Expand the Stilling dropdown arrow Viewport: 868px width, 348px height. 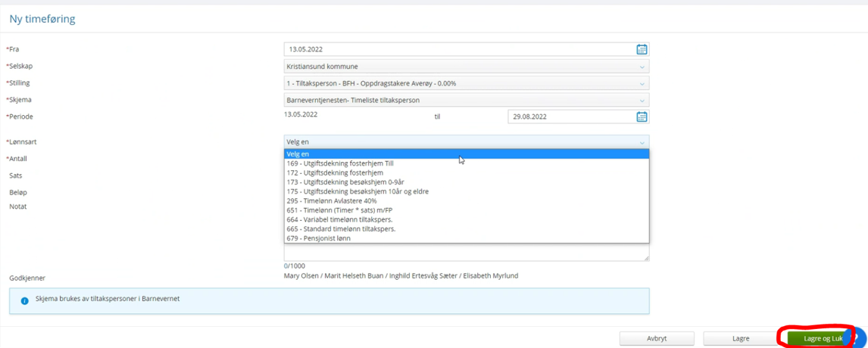tap(642, 83)
